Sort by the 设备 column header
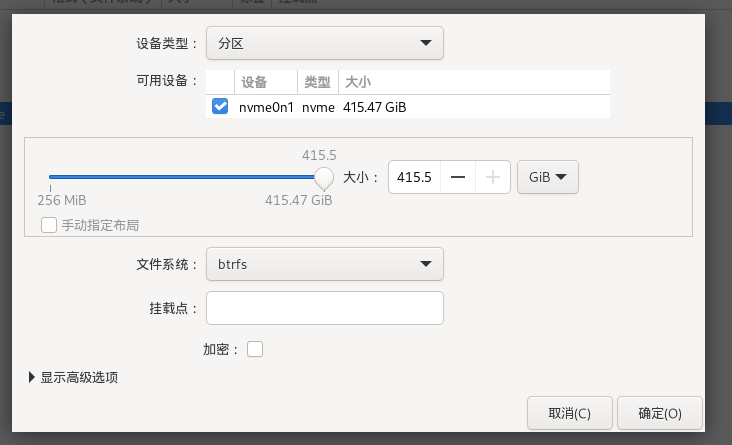Screen dimensions: 732x445 (266, 82)
